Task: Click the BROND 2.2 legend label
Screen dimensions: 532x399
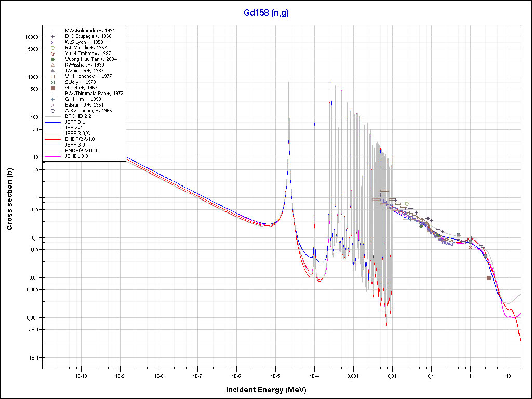Action: 78,116
